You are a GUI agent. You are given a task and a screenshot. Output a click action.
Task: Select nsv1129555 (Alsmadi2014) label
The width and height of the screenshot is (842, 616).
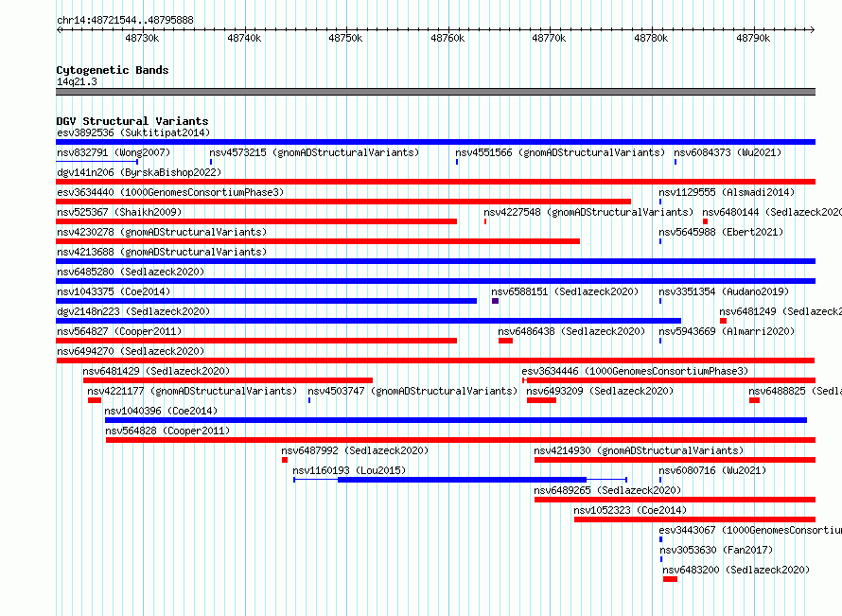point(727,192)
